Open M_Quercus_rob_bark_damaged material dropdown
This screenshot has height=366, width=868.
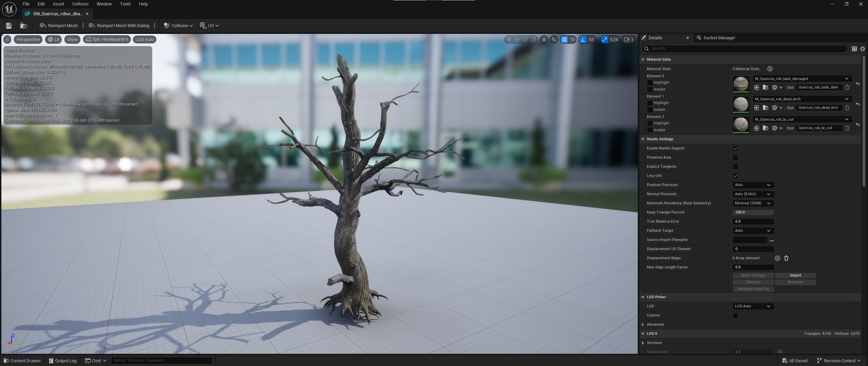coord(802,79)
